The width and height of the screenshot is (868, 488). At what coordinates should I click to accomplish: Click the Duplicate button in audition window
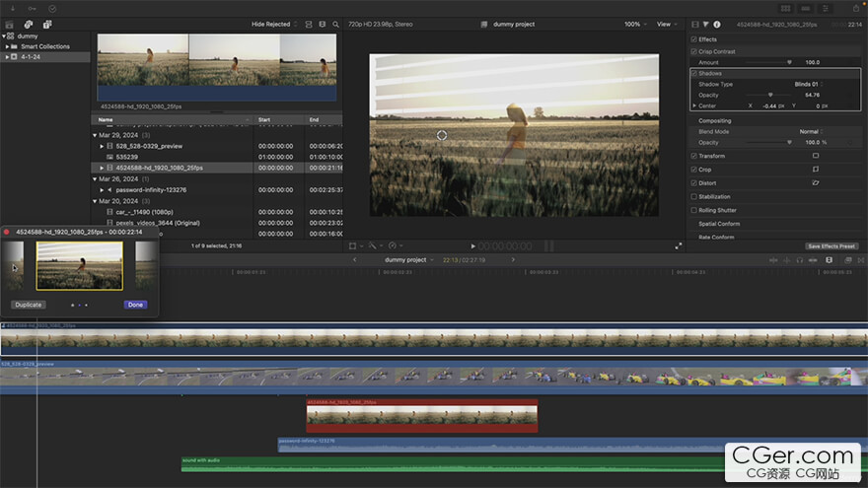[29, 305]
